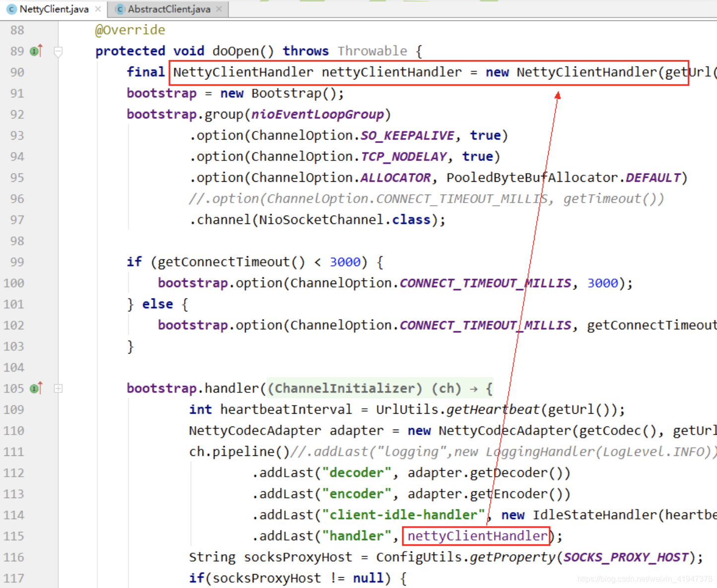
Task: Click line number 90 in the gutter
Action: coord(17,73)
